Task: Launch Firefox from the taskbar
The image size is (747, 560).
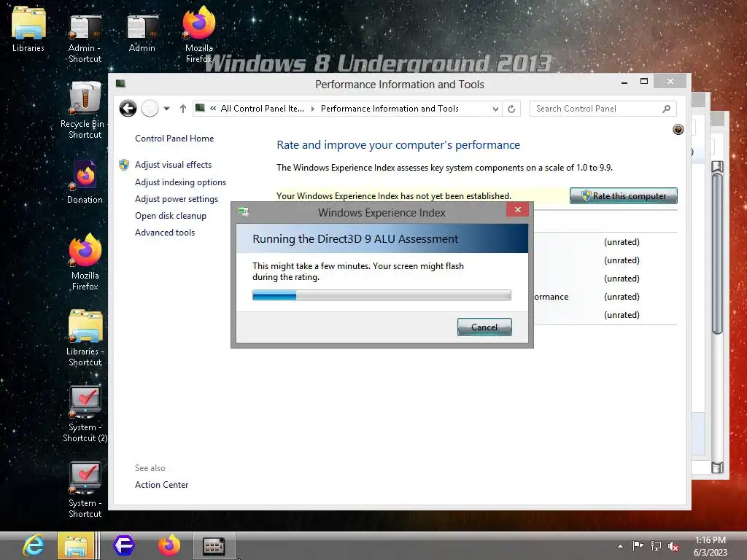Action: pos(169,545)
